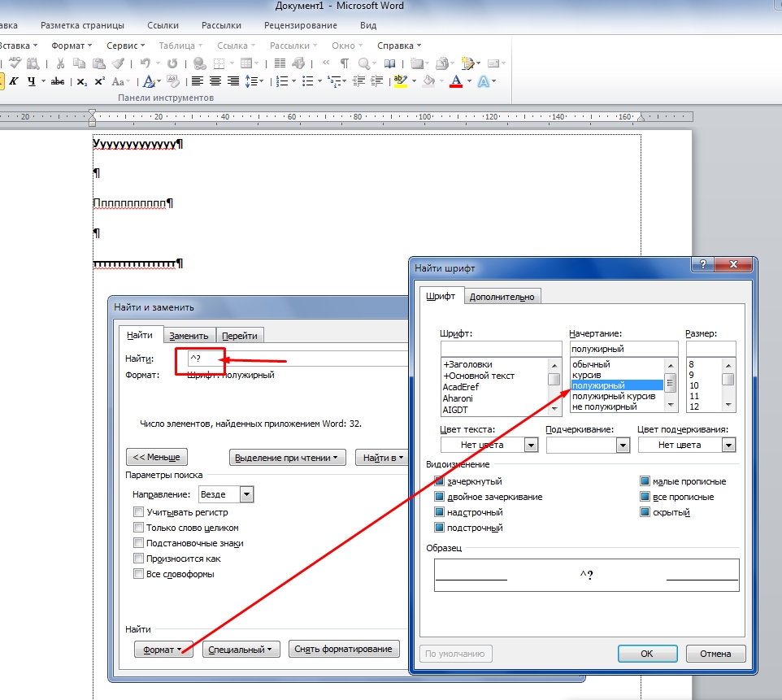Click the Снять форматирование button
782x700 pixels.
pyautogui.click(x=344, y=649)
